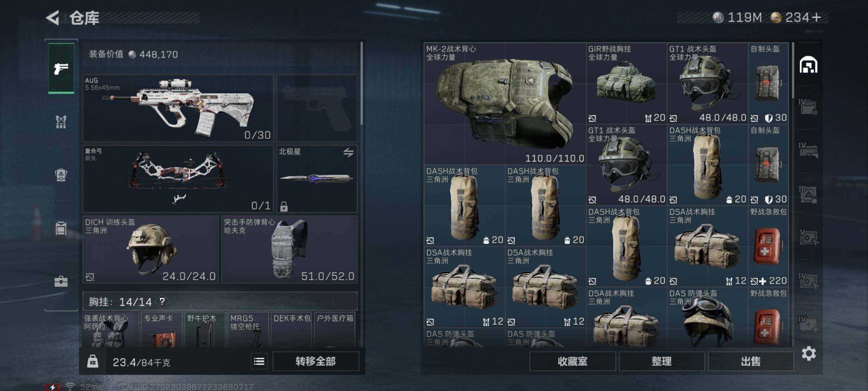Open the 胸挂 capacity question mark help
868x391 pixels.
(x=162, y=301)
